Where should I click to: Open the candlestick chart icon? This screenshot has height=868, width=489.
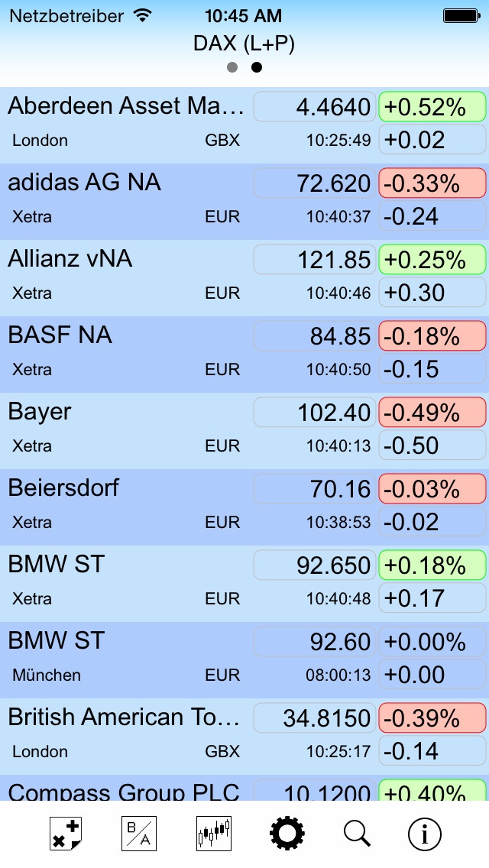(214, 833)
